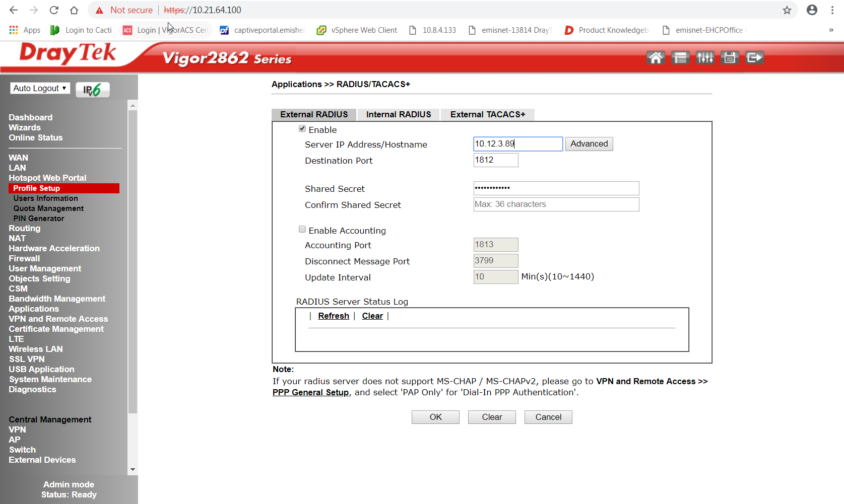Open Users Information submenu
The image size is (844, 504).
[45, 198]
